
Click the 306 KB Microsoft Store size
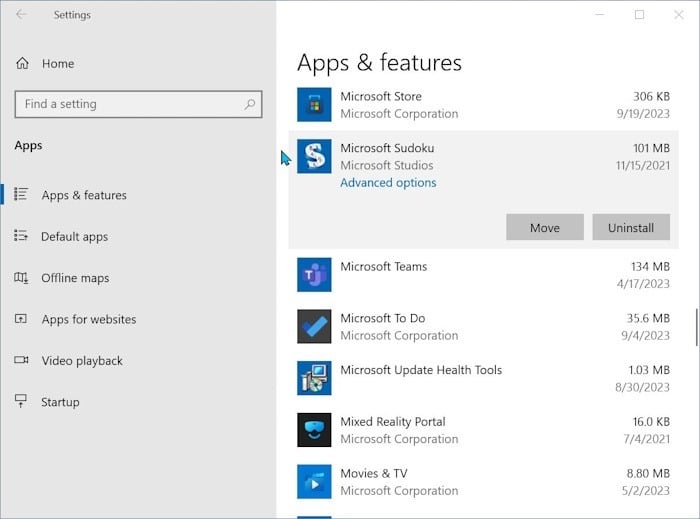point(651,96)
